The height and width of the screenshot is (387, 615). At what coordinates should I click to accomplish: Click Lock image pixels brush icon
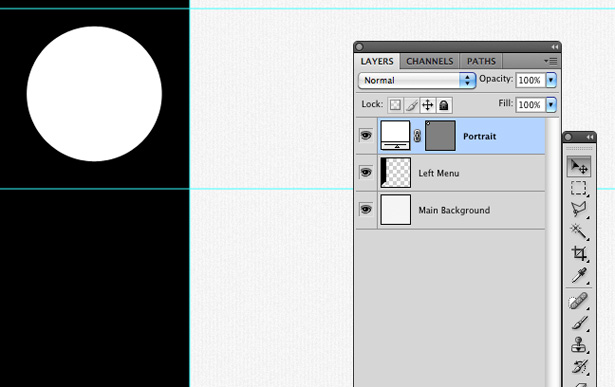coord(411,105)
